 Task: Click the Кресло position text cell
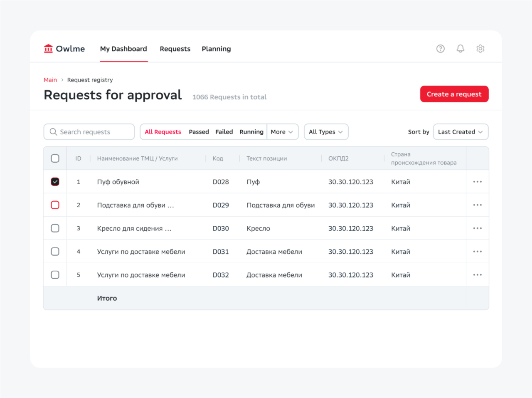[258, 228]
